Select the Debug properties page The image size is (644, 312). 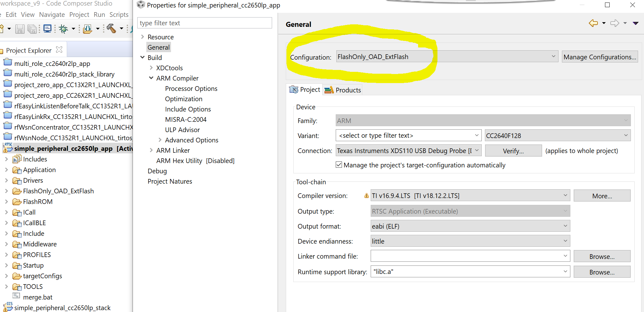(x=157, y=171)
